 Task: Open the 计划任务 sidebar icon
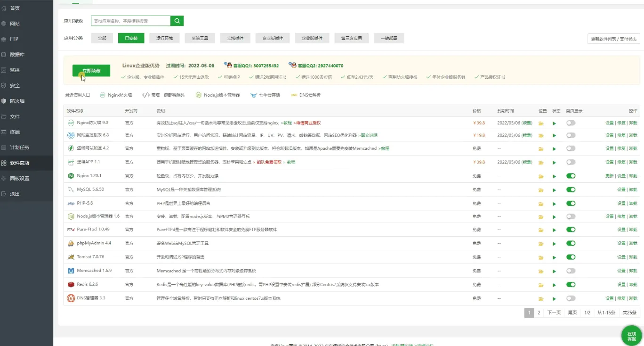tap(4, 147)
